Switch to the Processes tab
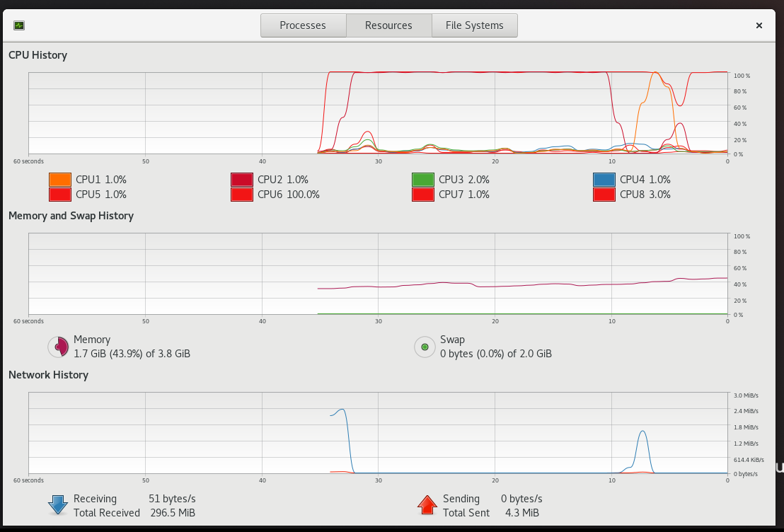The width and height of the screenshot is (784, 532). click(x=303, y=25)
